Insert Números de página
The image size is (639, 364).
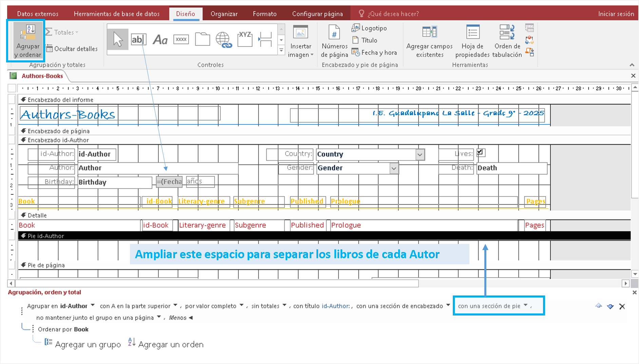pos(334,41)
